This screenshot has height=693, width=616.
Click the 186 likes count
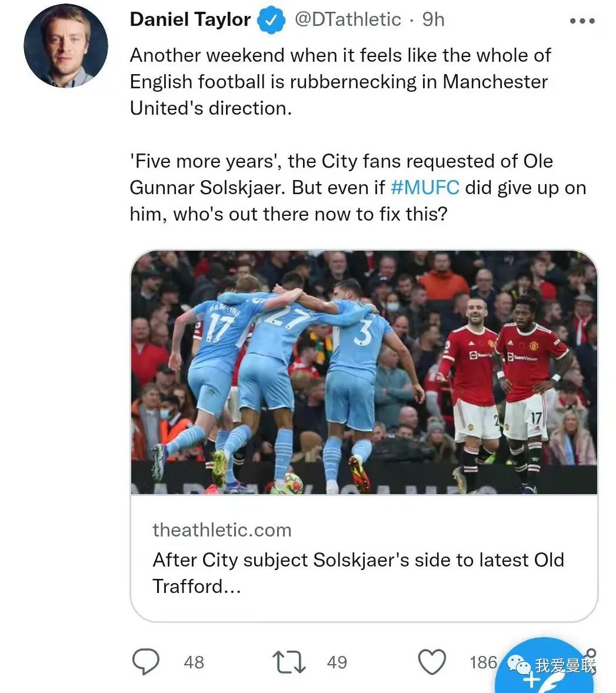coord(483,662)
